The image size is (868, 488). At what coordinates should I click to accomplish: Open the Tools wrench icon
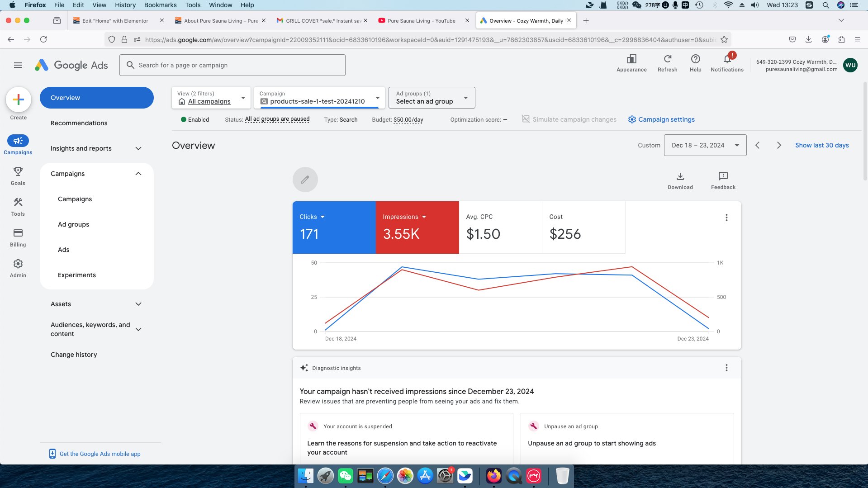(18, 203)
